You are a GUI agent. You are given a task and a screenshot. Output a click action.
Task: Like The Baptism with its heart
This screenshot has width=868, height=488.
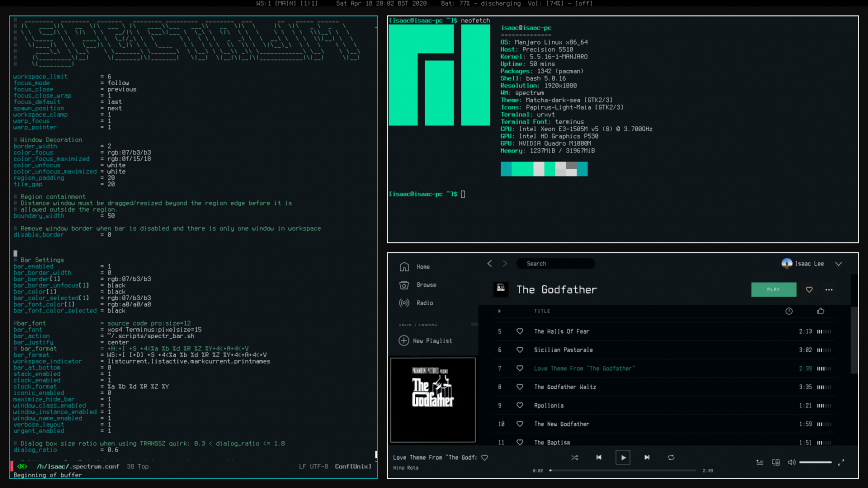coord(520,442)
